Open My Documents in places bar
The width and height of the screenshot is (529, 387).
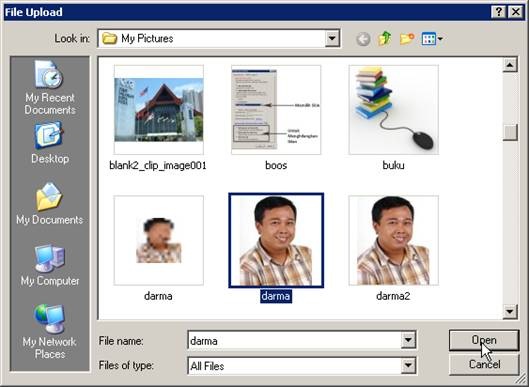click(x=50, y=204)
